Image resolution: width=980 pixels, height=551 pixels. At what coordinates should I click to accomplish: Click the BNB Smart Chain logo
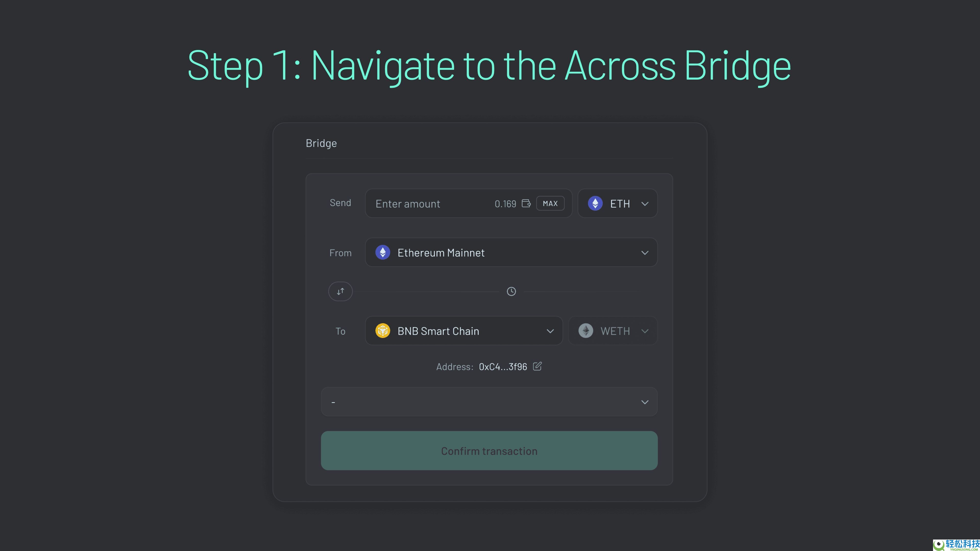click(383, 331)
